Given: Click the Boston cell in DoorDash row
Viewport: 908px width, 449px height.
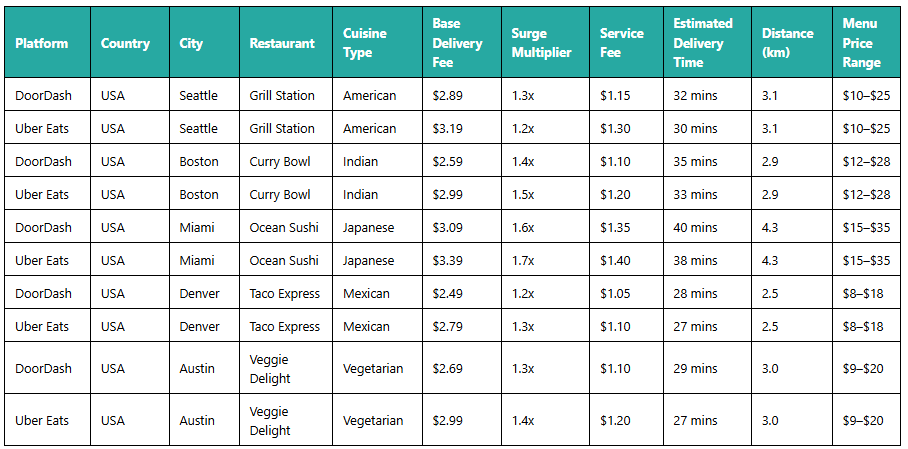Looking at the screenshot, I should [x=198, y=161].
